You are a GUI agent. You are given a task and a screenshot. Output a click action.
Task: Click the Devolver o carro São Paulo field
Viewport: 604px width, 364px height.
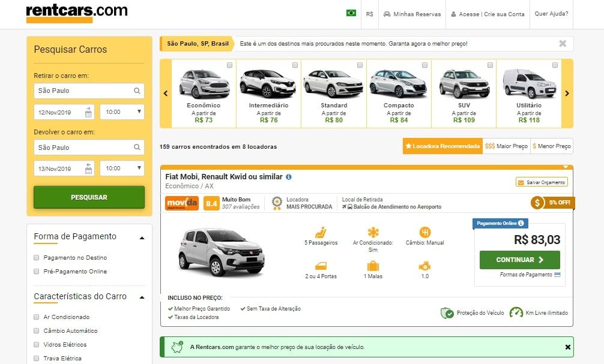[x=89, y=148]
